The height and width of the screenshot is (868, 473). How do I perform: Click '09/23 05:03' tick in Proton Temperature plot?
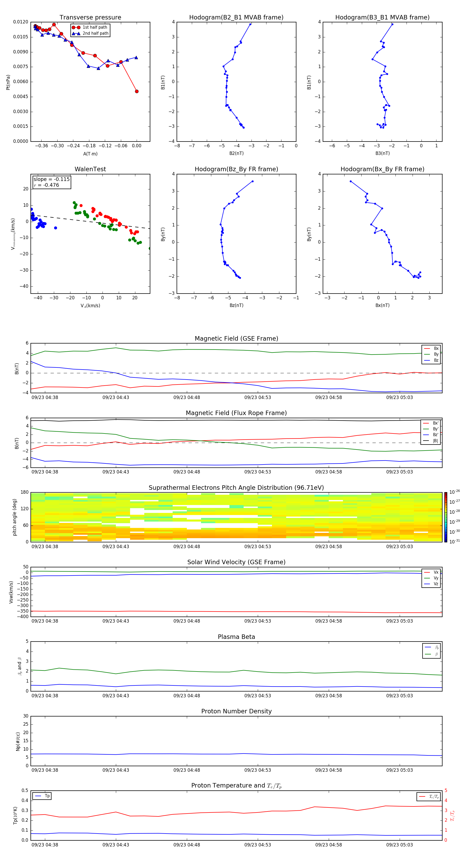(400, 845)
